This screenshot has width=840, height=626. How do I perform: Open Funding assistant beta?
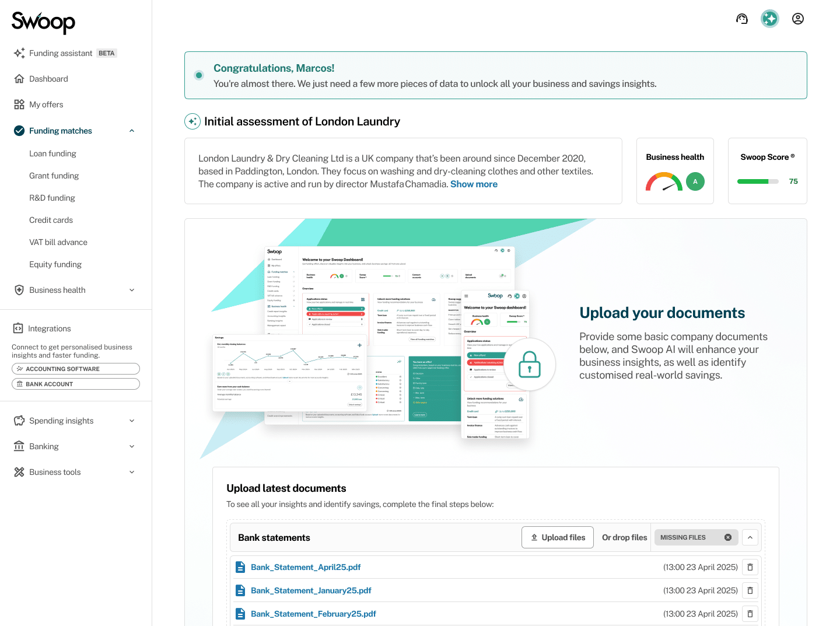61,53
